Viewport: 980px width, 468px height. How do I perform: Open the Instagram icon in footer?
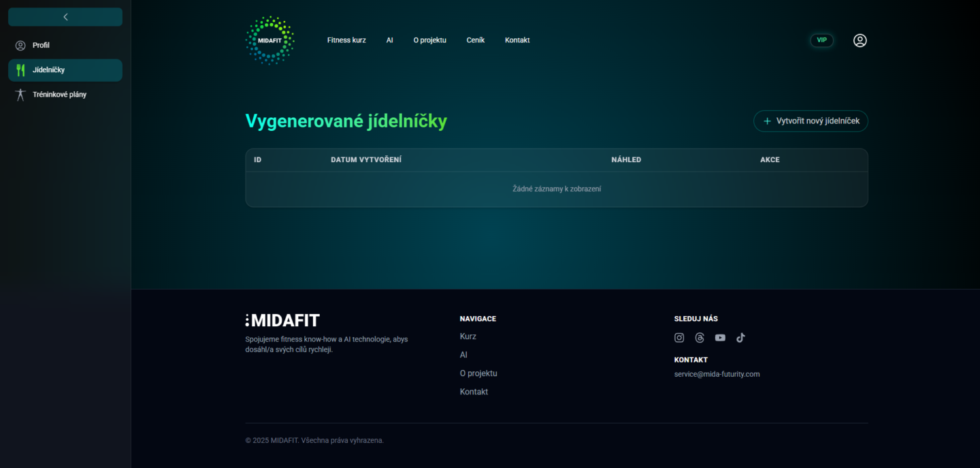click(x=679, y=338)
